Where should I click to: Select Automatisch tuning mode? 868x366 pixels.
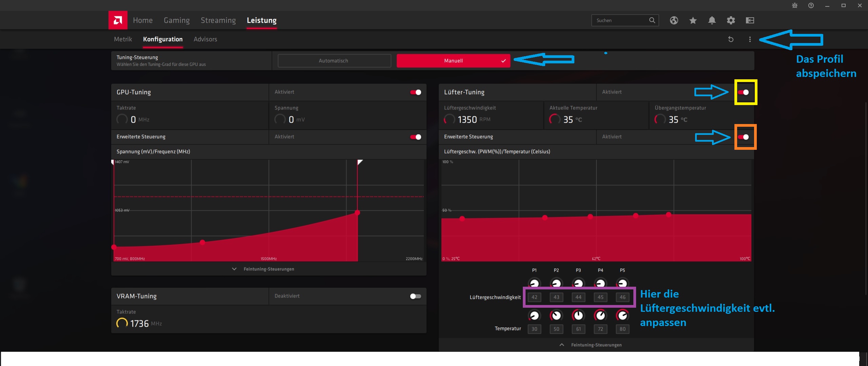click(334, 61)
